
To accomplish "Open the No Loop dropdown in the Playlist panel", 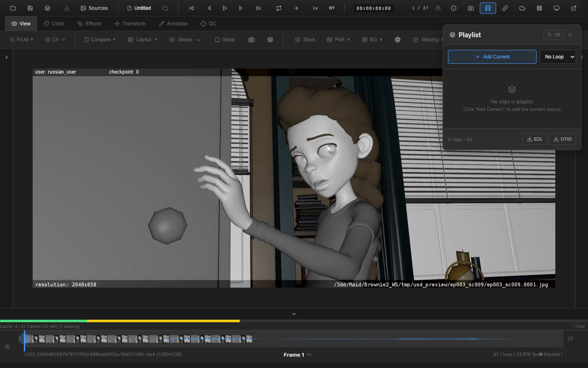I will pyautogui.click(x=558, y=57).
